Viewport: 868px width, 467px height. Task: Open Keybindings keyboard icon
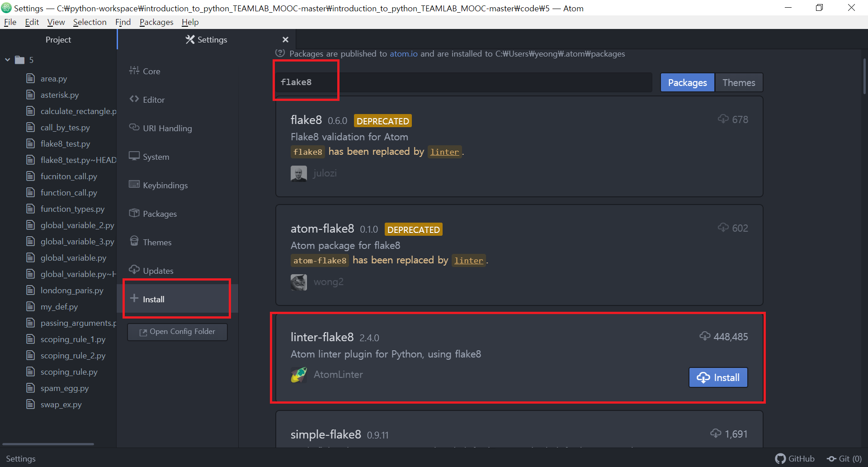(134, 184)
